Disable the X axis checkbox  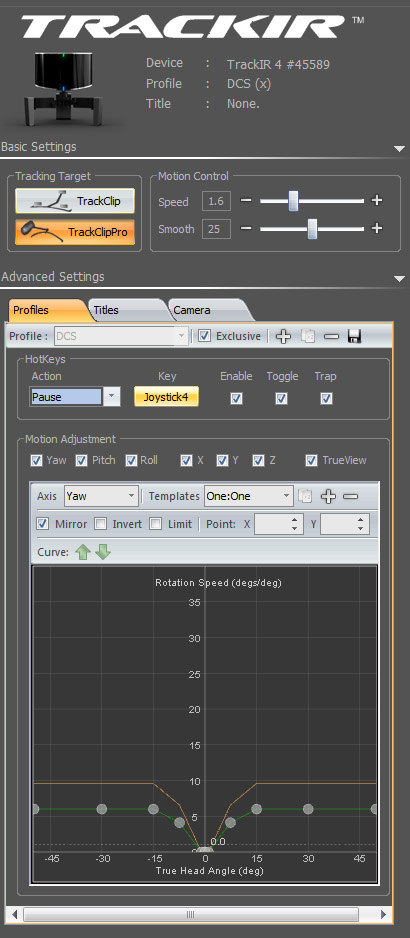click(186, 460)
